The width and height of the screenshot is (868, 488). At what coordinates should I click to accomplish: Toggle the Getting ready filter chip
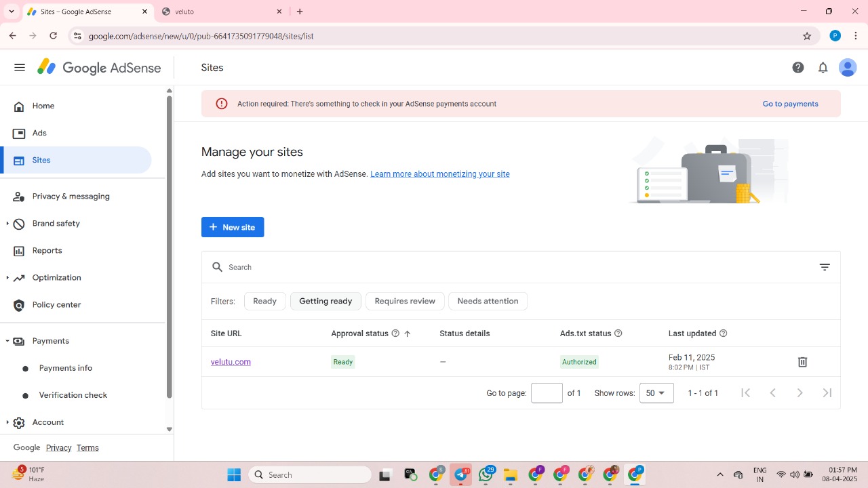(325, 301)
